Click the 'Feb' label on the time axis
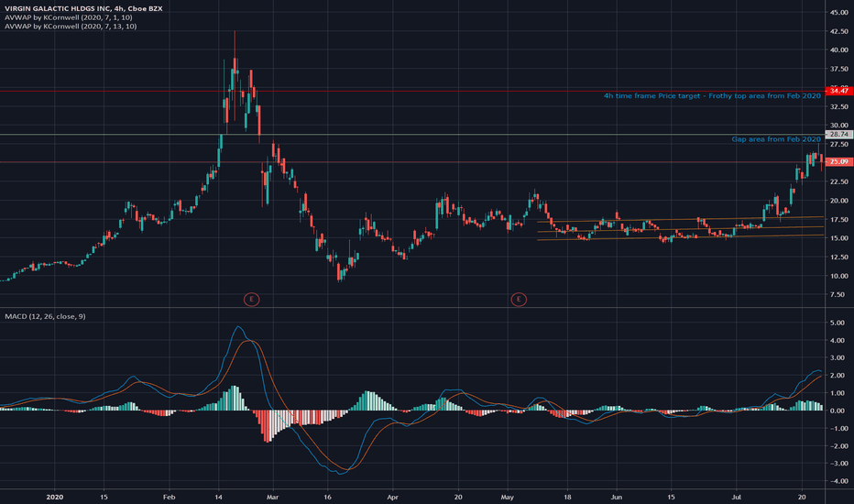Viewport: 854px width, 504px height. (x=170, y=497)
